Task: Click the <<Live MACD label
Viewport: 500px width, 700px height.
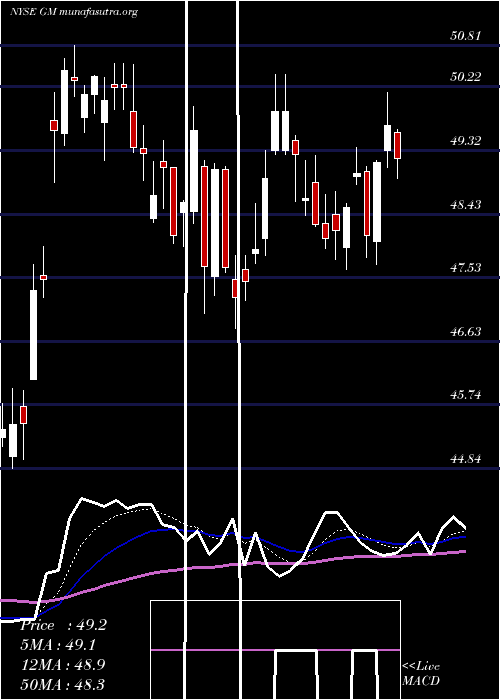Action: tap(421, 673)
